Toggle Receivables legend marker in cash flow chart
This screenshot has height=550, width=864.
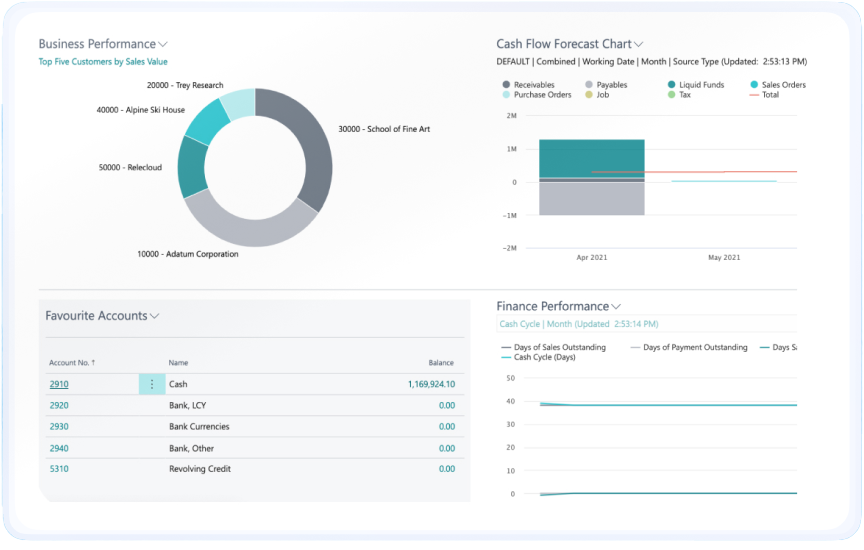coord(506,85)
